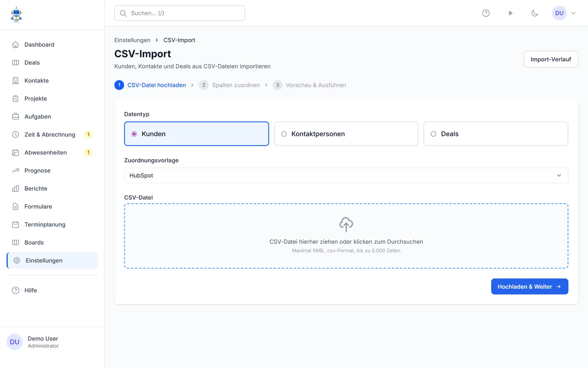Open Berichte in sidebar
588x368 pixels.
point(52,189)
